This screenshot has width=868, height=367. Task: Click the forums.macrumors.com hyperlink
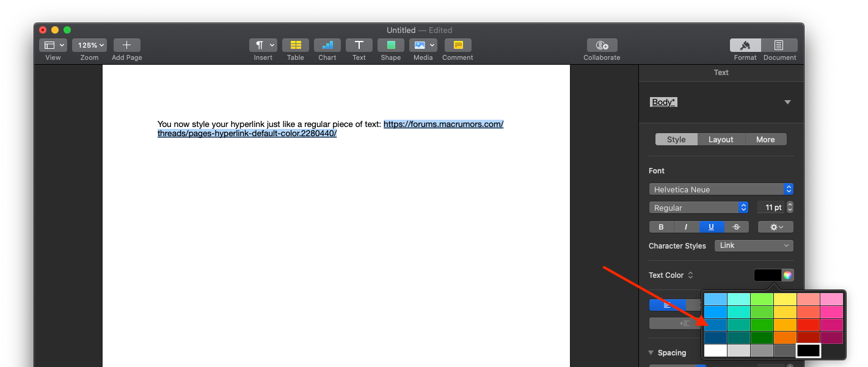443,124
